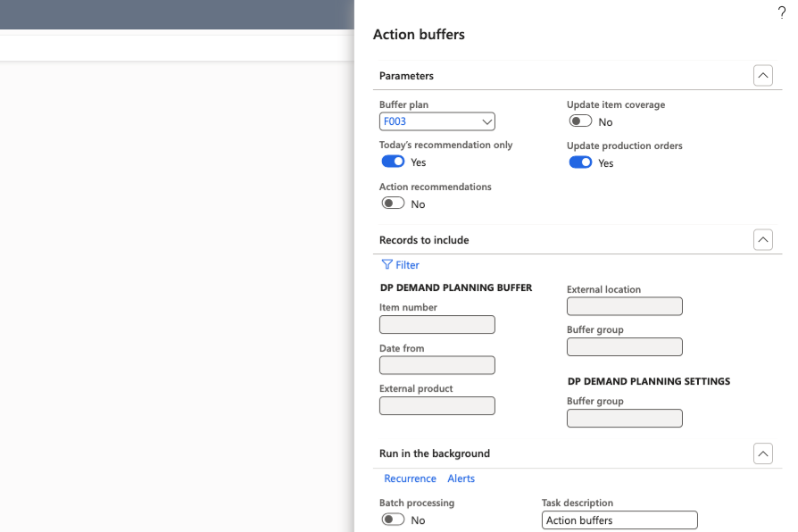
Task: Click the Task description text box
Action: pos(619,520)
